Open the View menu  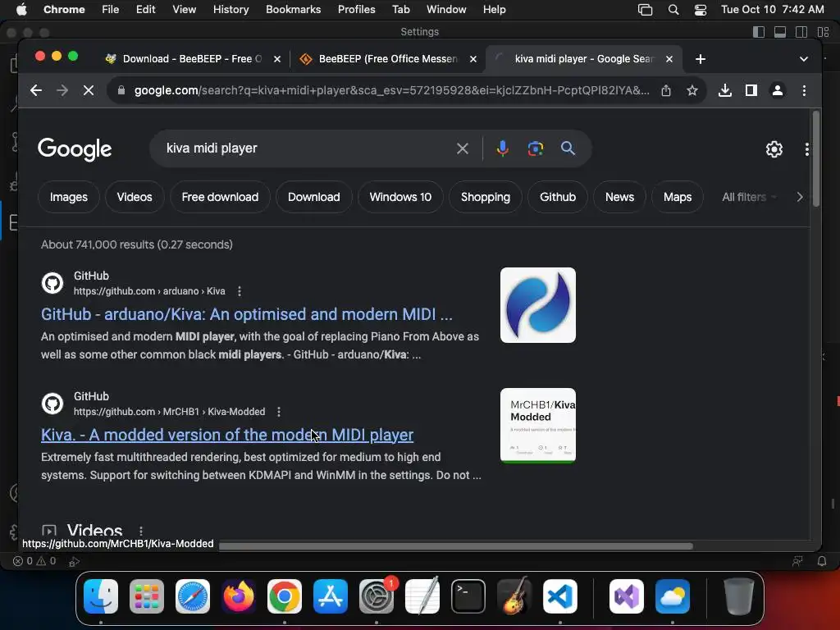click(184, 10)
